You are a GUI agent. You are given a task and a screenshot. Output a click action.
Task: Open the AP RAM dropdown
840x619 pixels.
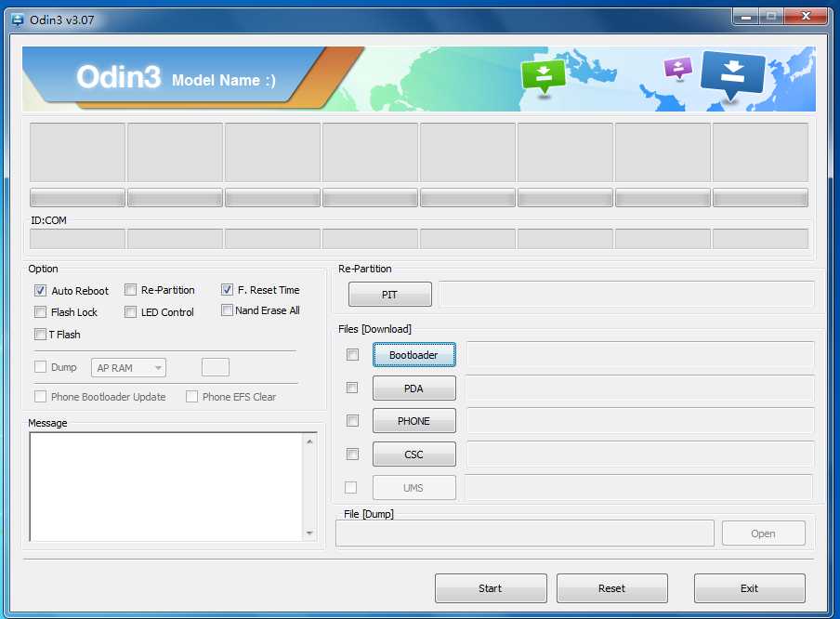pyautogui.click(x=128, y=368)
